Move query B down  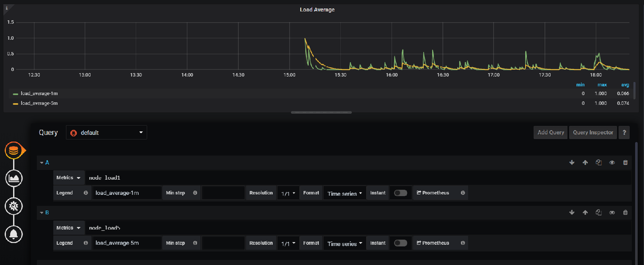click(x=572, y=212)
